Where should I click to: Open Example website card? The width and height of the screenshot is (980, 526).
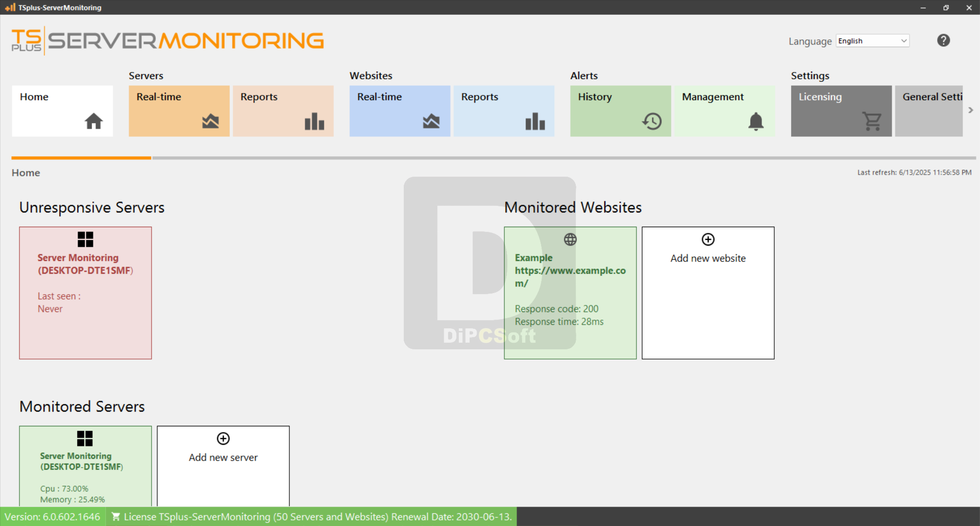(x=570, y=293)
